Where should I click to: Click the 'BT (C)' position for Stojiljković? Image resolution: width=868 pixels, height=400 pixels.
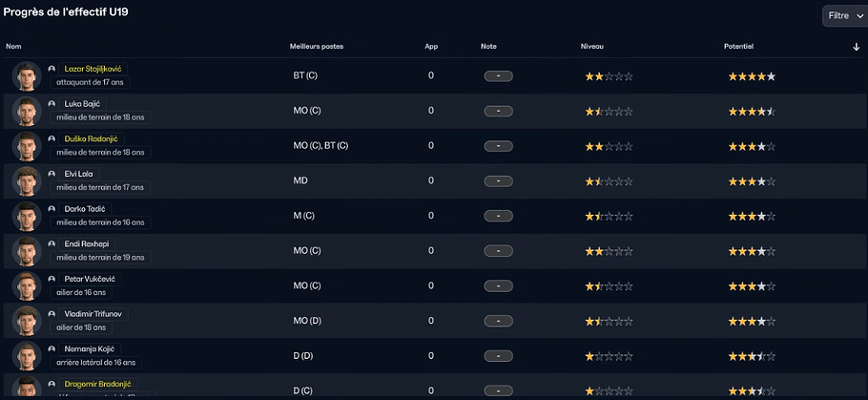(305, 76)
